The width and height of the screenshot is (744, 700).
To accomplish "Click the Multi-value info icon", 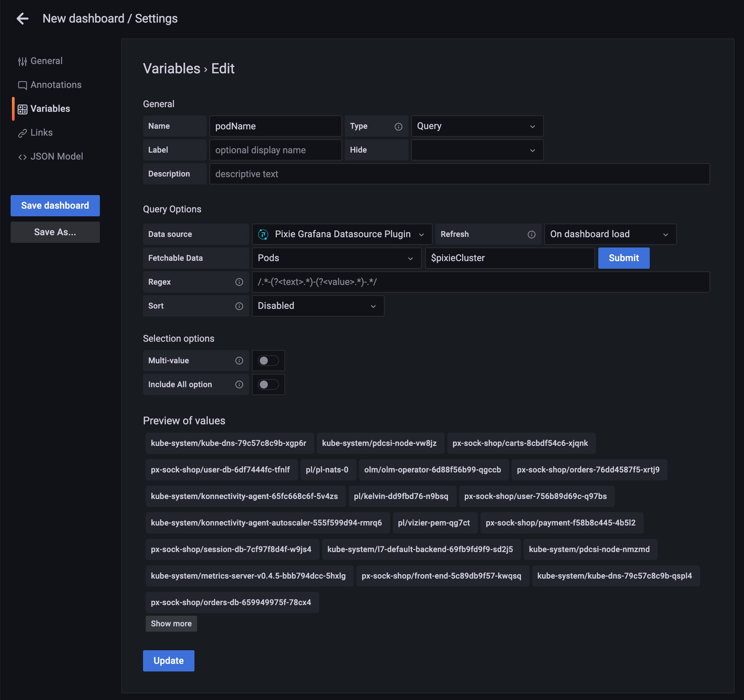I will [x=239, y=361].
